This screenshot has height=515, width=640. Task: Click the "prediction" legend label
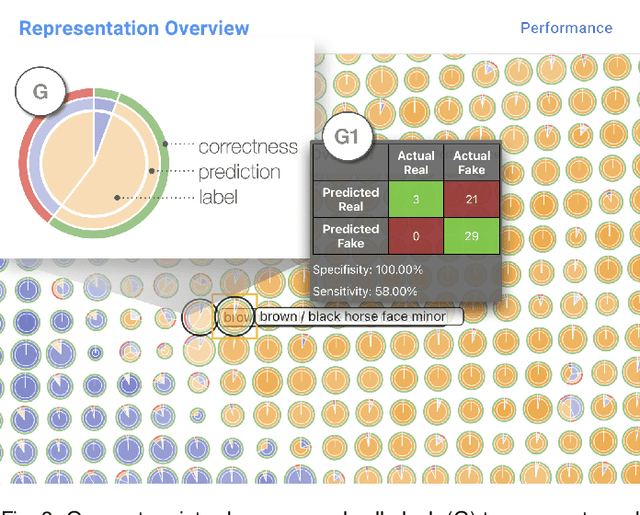tap(239, 172)
